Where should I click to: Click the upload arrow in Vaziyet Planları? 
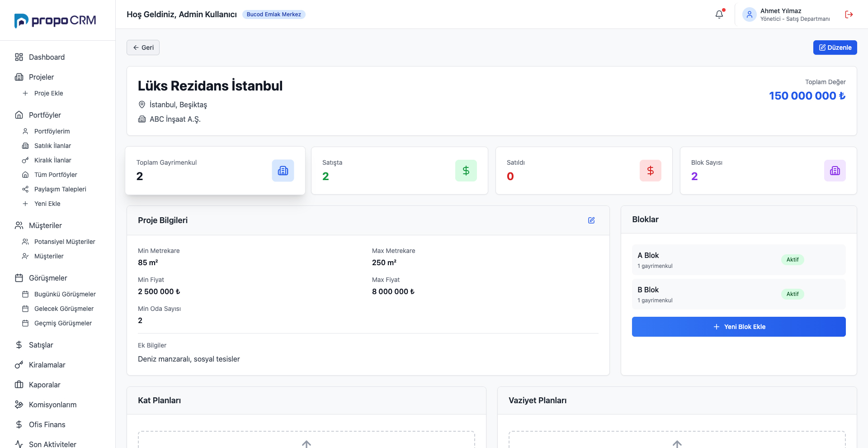[x=677, y=444]
